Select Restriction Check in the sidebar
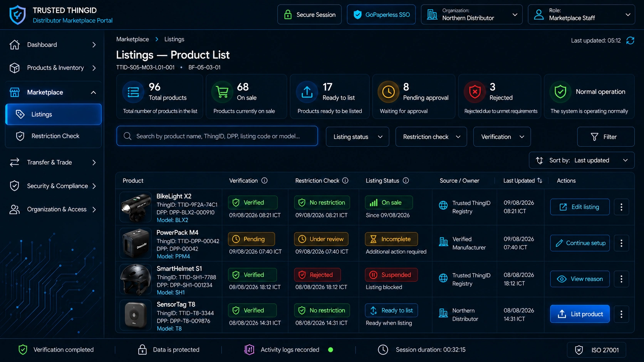The width and height of the screenshot is (644, 362). (x=54, y=136)
